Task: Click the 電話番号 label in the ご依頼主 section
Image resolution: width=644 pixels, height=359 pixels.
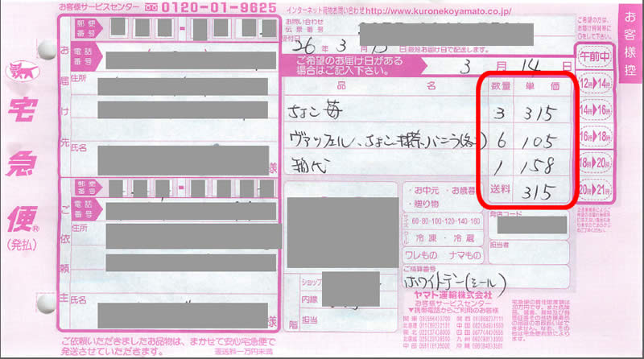Action: 84,209
